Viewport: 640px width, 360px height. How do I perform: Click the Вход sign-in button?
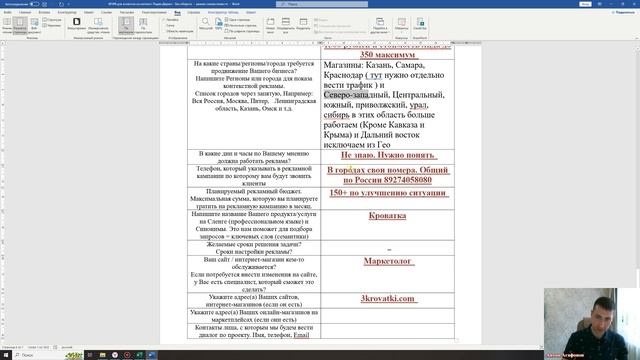pos(585,4)
